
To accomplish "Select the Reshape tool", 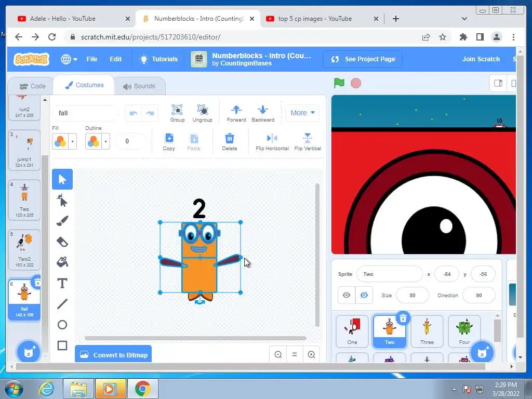I will [62, 200].
